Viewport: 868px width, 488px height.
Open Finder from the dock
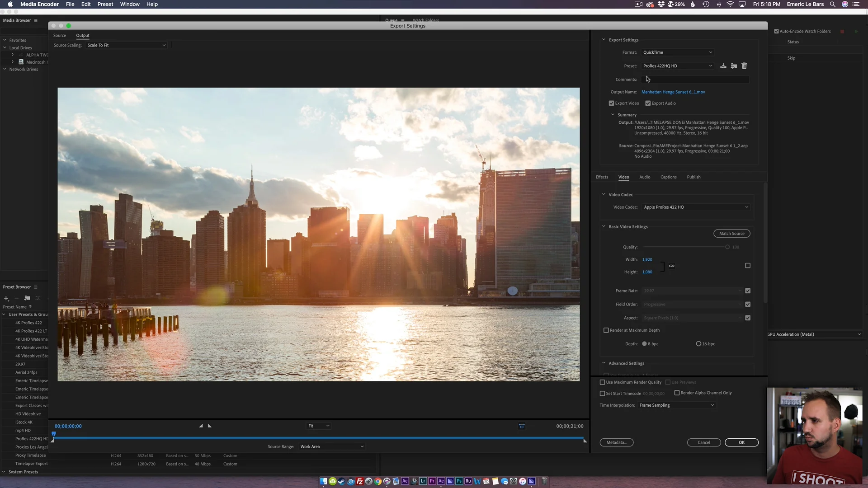pyautogui.click(x=324, y=481)
